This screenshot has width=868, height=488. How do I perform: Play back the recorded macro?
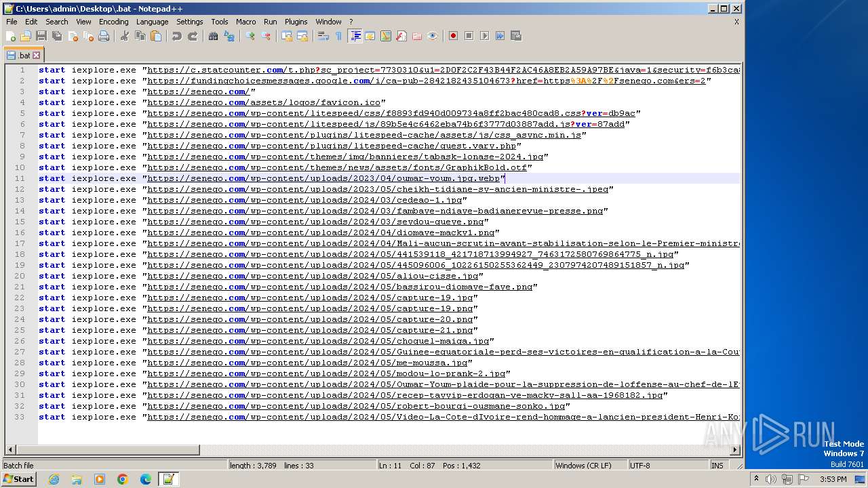click(x=485, y=36)
